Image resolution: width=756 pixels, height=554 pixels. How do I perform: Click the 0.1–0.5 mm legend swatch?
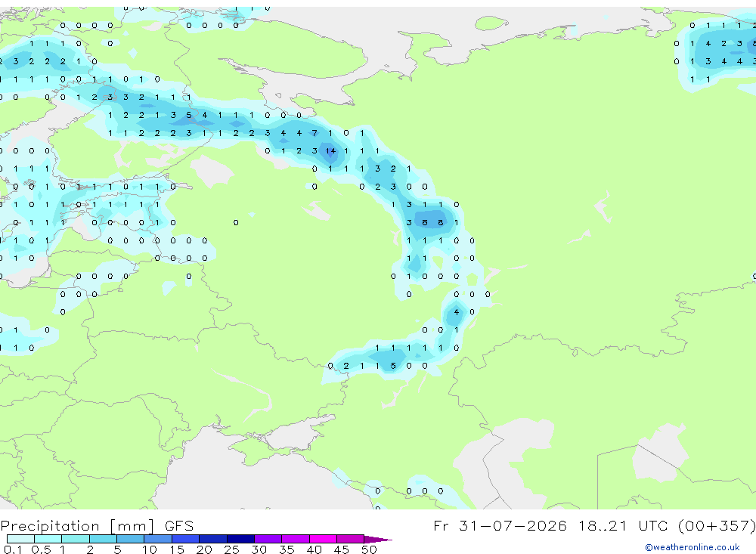pos(20,539)
